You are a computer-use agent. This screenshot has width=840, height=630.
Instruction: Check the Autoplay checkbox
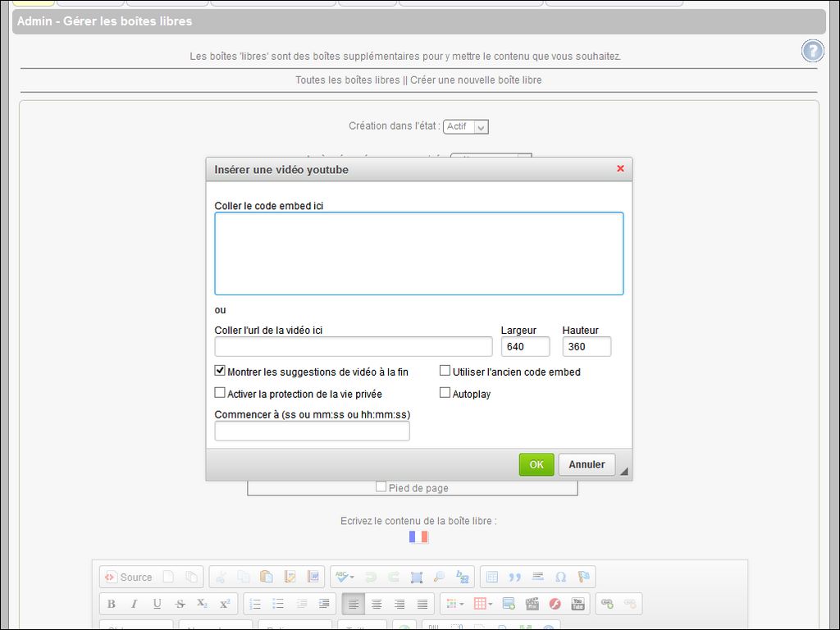[x=445, y=393]
